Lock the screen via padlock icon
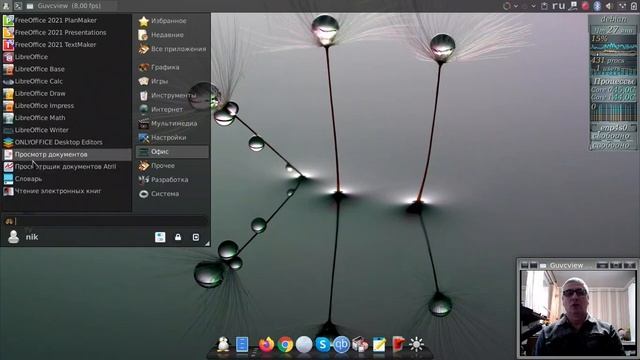The height and width of the screenshot is (360, 640). (178, 237)
